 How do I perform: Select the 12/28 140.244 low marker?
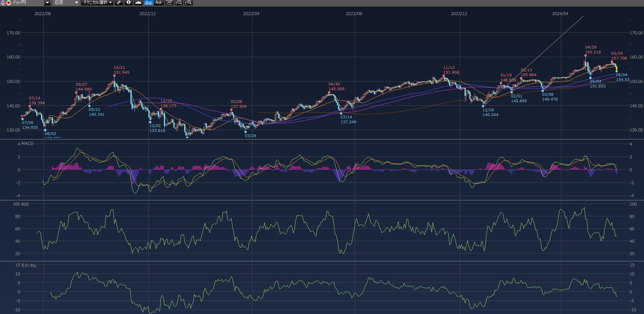(x=483, y=106)
